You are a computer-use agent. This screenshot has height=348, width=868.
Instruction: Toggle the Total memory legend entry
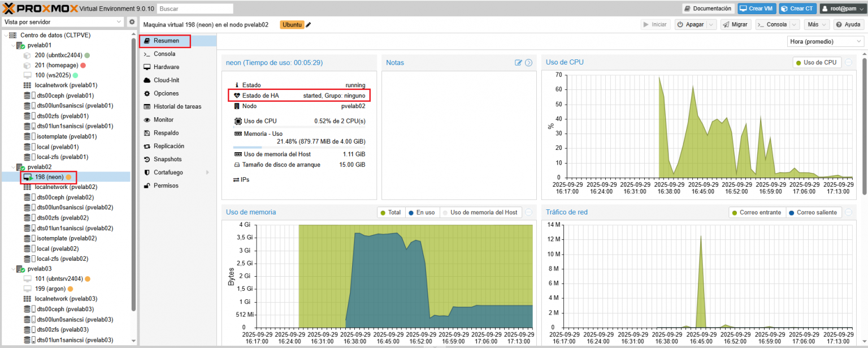(x=390, y=212)
